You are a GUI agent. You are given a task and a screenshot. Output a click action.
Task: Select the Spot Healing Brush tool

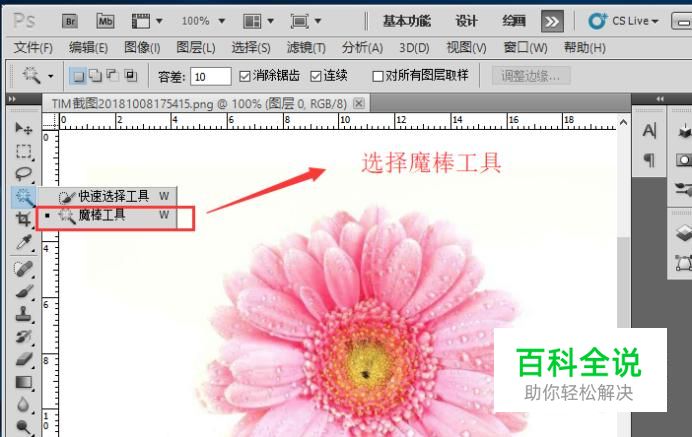(23, 268)
